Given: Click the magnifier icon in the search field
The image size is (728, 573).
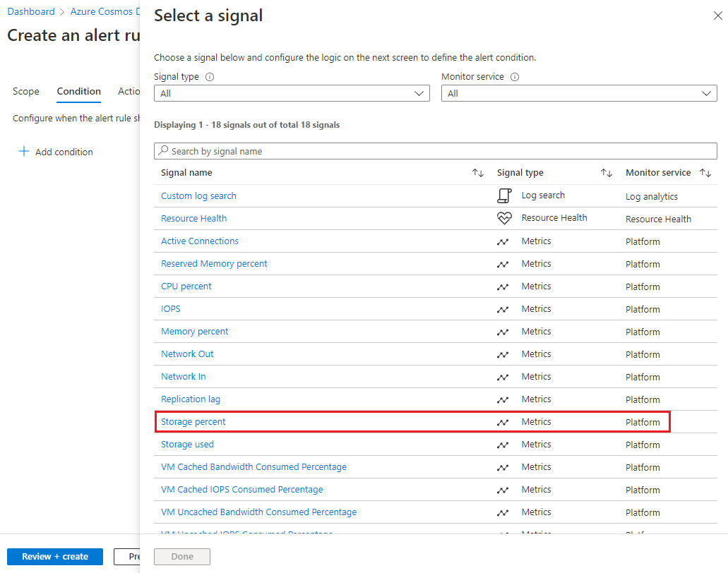Looking at the screenshot, I should 162,150.
